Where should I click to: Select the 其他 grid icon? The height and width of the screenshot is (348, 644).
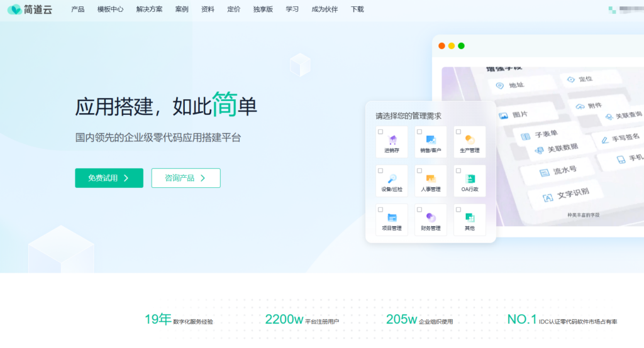469,217
